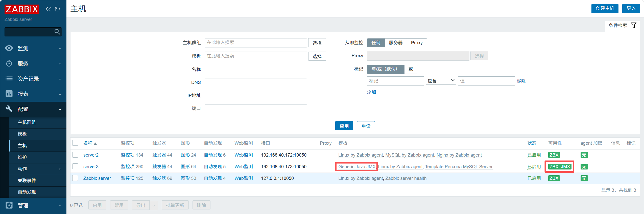Tick the select-all hosts checkbox
The image size is (644, 214).
[75, 143]
